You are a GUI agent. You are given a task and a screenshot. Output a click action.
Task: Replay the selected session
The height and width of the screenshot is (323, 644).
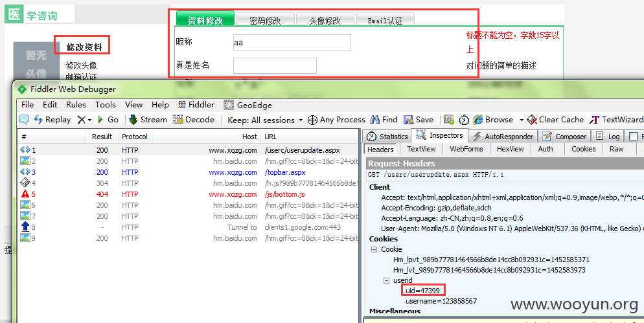tap(52, 120)
